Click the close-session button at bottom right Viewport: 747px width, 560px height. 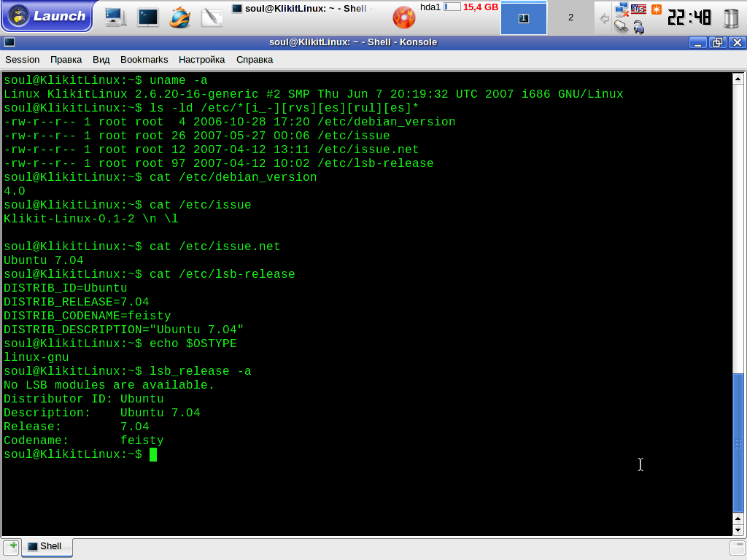point(737,547)
